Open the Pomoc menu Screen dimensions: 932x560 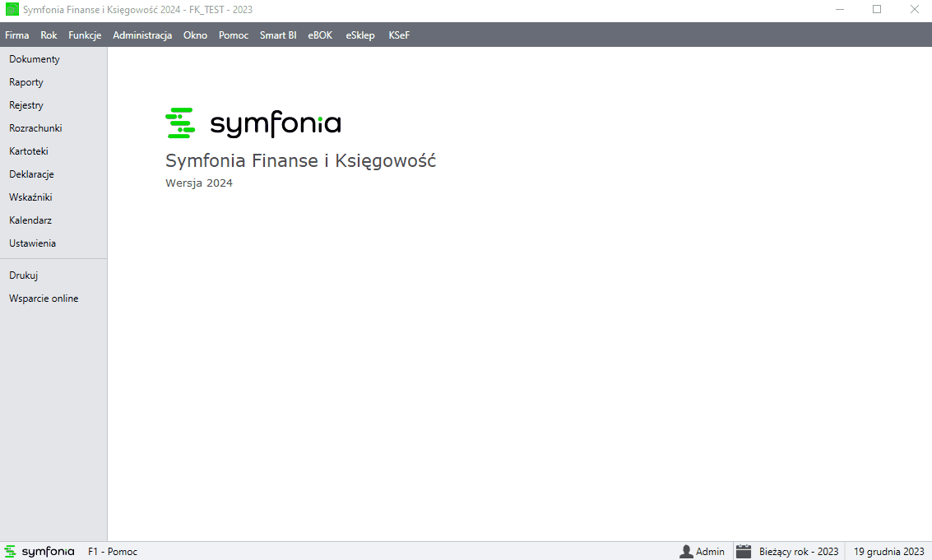[234, 35]
